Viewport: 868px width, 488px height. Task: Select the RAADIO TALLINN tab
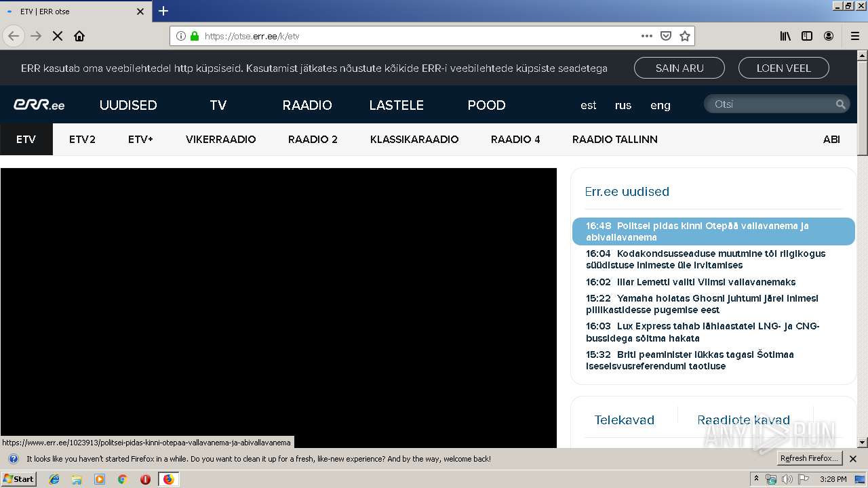615,139
